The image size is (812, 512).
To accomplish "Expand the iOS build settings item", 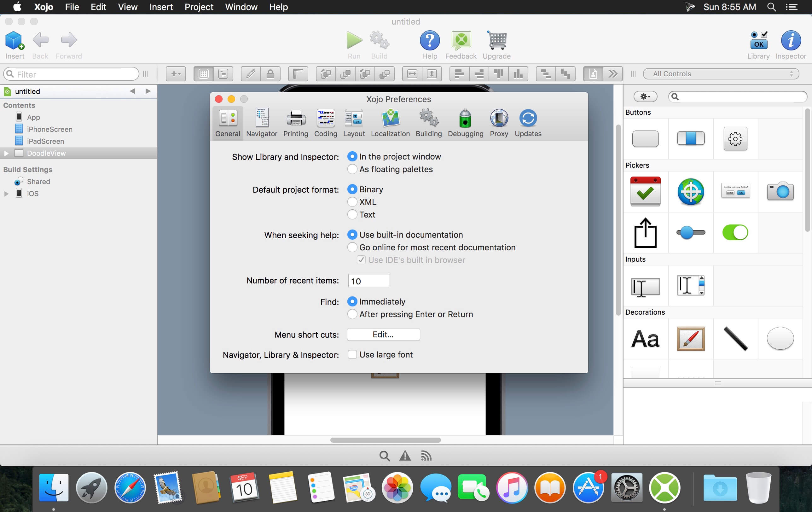I will (6, 194).
